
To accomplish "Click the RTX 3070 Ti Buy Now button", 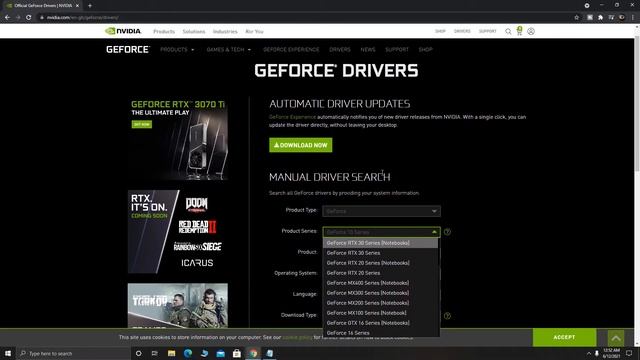I will tap(142, 124).
